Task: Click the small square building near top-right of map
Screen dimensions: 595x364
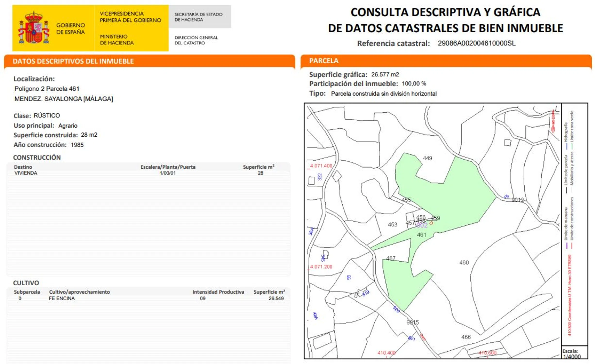Action: 507,142
